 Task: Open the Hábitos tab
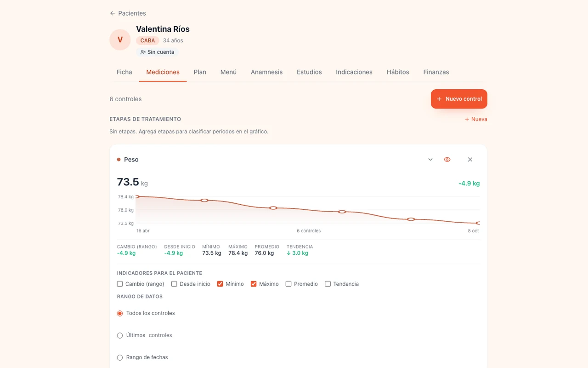pos(398,72)
